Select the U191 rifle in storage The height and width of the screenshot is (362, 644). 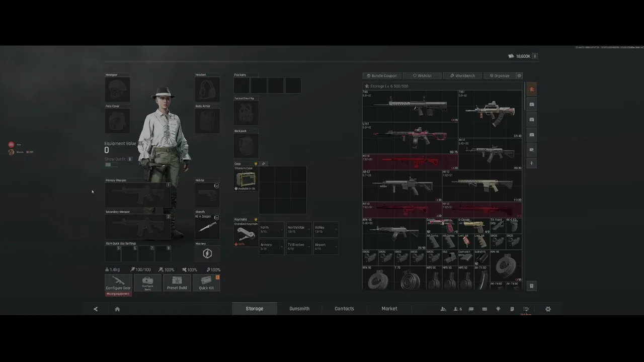410,138
